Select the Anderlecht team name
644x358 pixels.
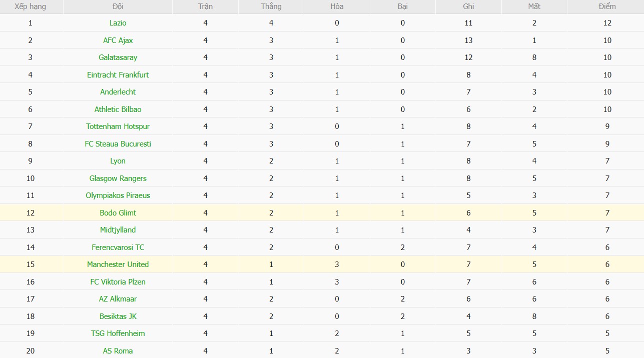(x=118, y=92)
